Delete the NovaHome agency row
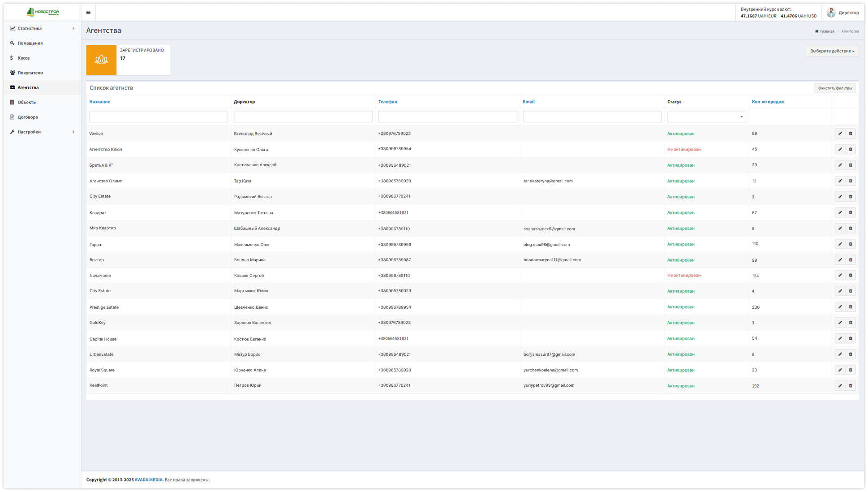 click(851, 275)
